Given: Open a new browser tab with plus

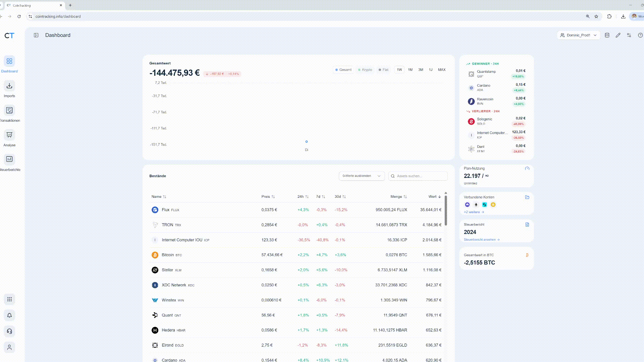Looking at the screenshot, I should (70, 5).
